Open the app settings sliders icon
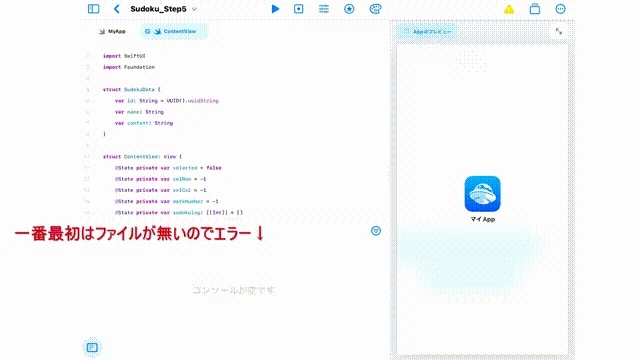This screenshot has width=640, height=360. coord(324,9)
